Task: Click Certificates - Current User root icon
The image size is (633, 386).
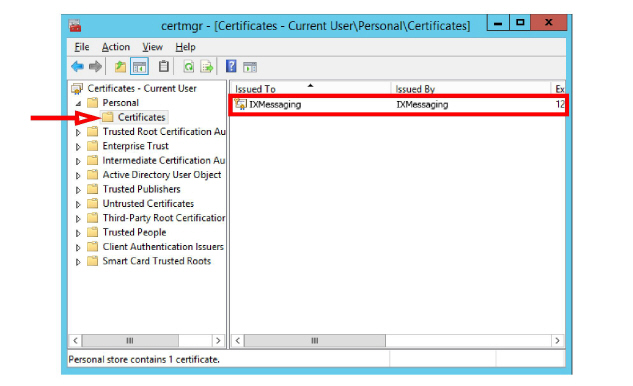Action: pyautogui.click(x=77, y=88)
